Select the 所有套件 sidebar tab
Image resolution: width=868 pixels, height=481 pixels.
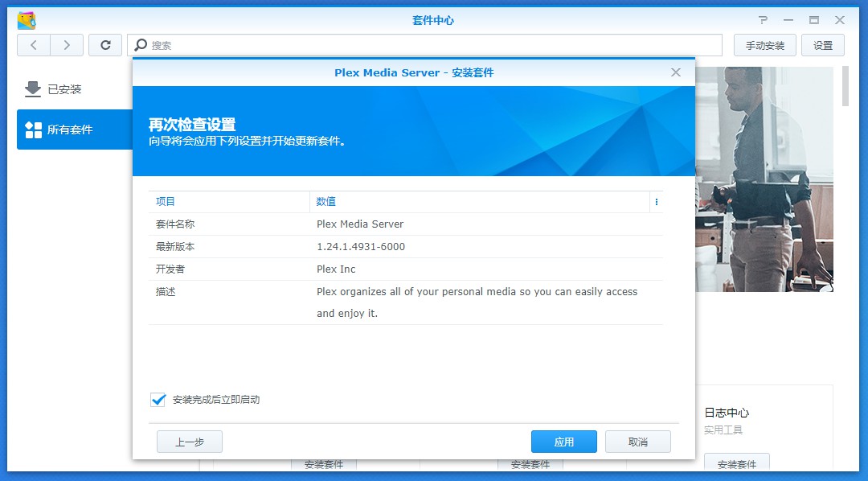pos(69,129)
